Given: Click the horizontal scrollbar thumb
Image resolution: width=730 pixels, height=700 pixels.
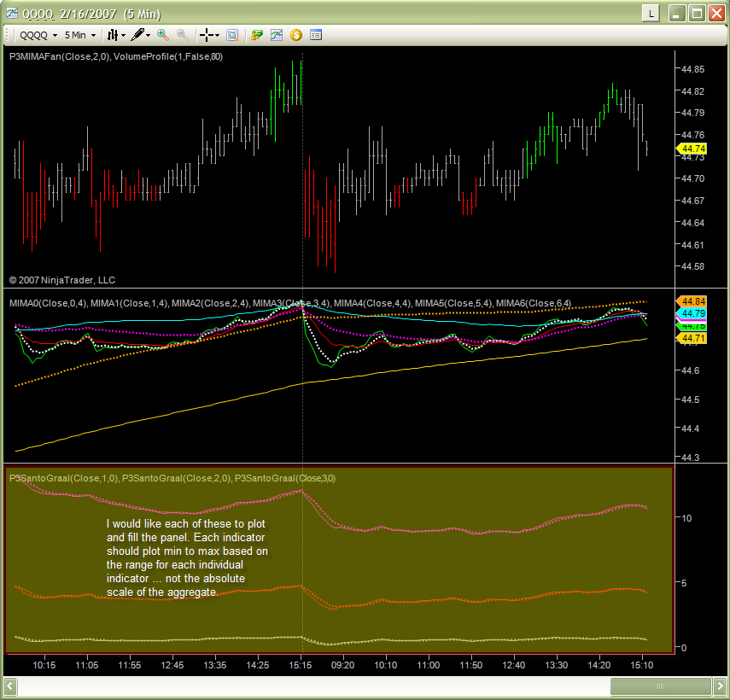Looking at the screenshot, I should point(661,686).
